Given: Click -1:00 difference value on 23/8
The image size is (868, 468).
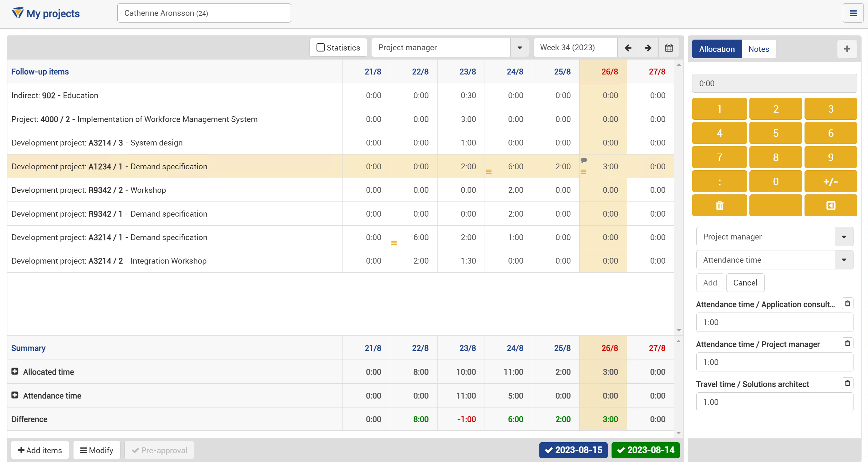Looking at the screenshot, I should (466, 419).
